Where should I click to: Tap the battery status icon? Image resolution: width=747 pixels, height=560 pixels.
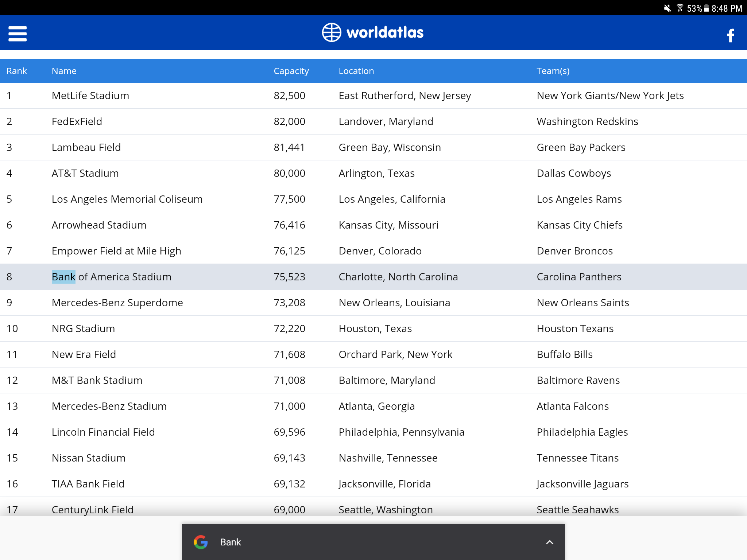(707, 8)
